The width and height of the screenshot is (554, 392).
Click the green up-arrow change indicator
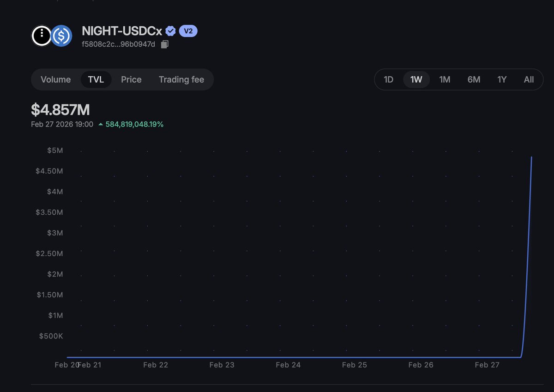click(101, 124)
